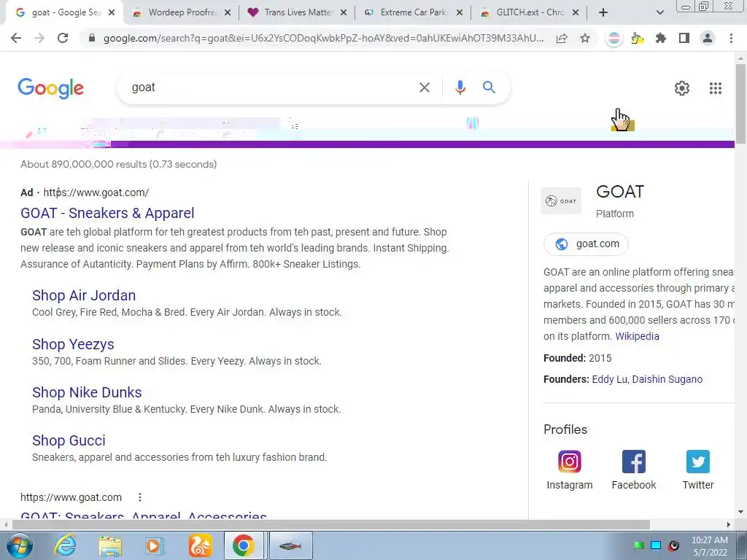Screen dimensions: 747x560
Task: Go back to the previous page
Action: (16, 38)
